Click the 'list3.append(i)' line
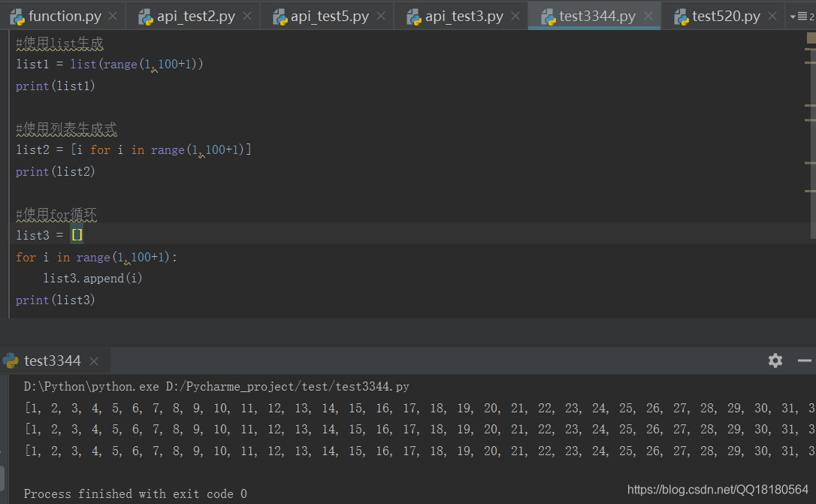Image resolution: width=816 pixels, height=504 pixels. 92,279
